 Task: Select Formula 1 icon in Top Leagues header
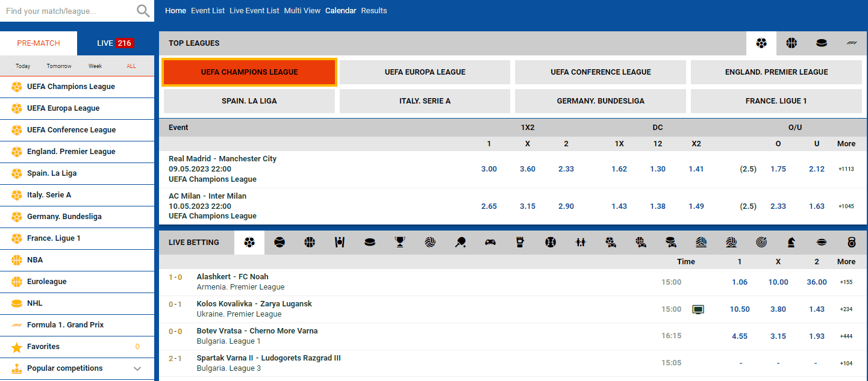852,43
